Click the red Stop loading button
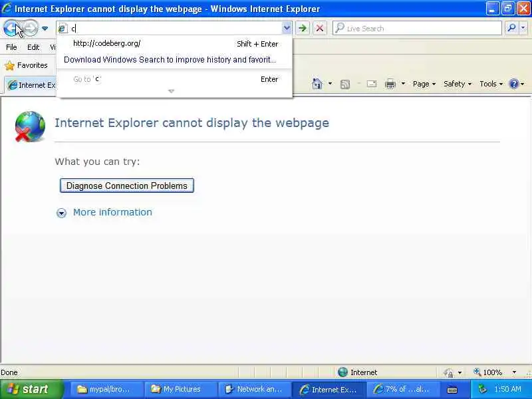Screen dimensions: 532x399 pyautogui.click(x=319, y=28)
